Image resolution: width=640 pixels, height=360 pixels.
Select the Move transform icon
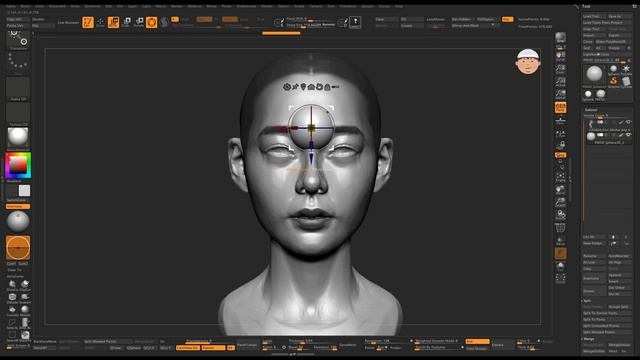[113, 22]
